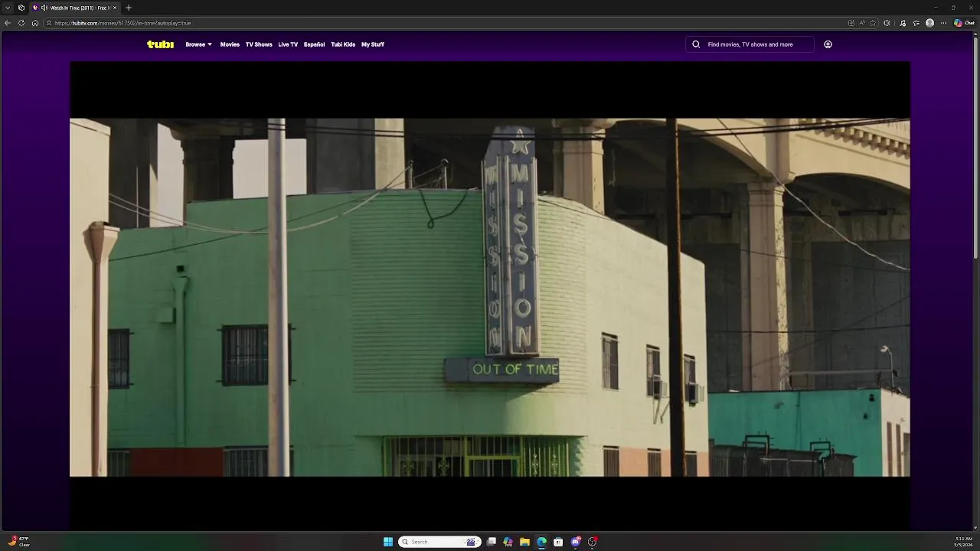980x551 pixels.
Task: Click the movie video player frame
Action: click(490, 296)
